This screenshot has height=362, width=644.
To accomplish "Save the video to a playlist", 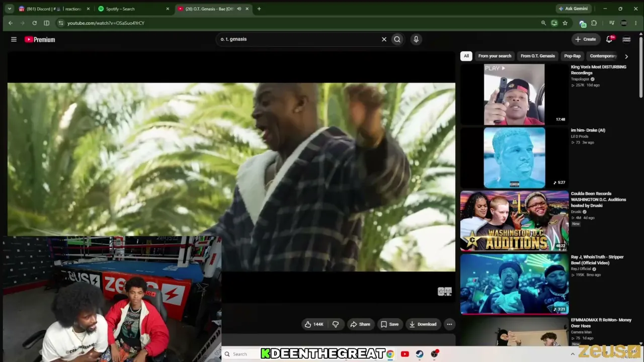I will pyautogui.click(x=389, y=324).
